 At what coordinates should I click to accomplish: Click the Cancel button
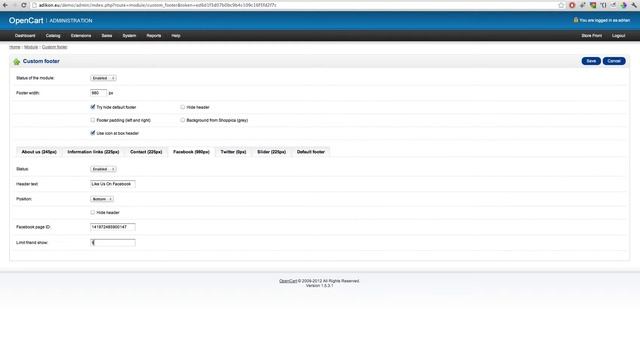(x=614, y=61)
